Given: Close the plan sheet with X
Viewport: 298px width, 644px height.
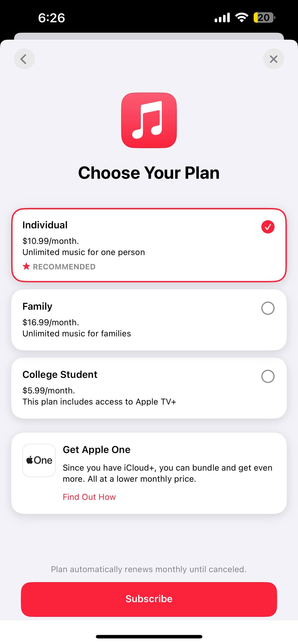Looking at the screenshot, I should [x=273, y=59].
